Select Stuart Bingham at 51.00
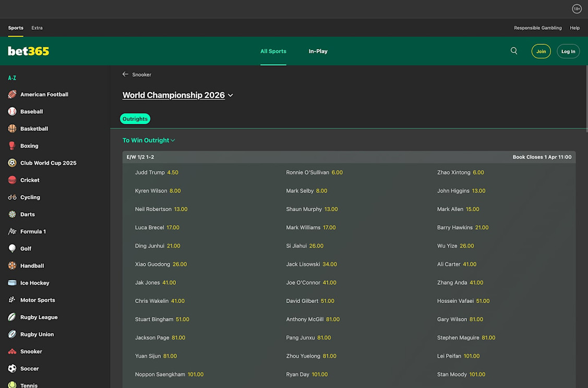The height and width of the screenshot is (388, 588). coord(162,319)
